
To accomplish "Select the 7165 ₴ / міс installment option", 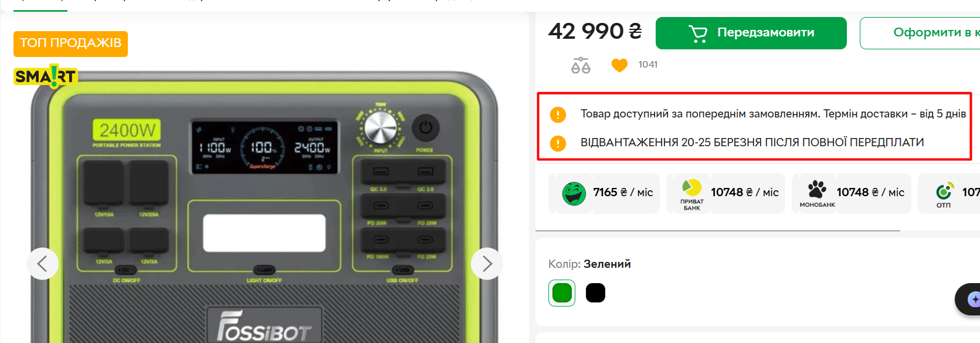I will pos(604,193).
